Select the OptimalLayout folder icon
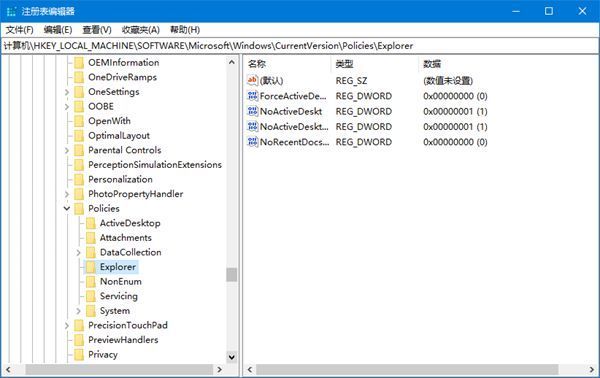This screenshot has height=378, width=600. pyautogui.click(x=79, y=135)
